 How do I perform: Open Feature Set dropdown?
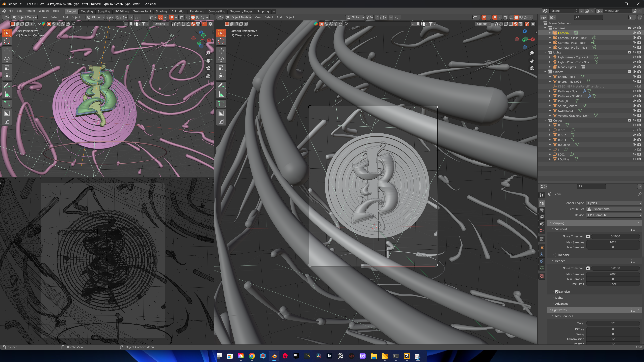pyautogui.click(x=614, y=209)
